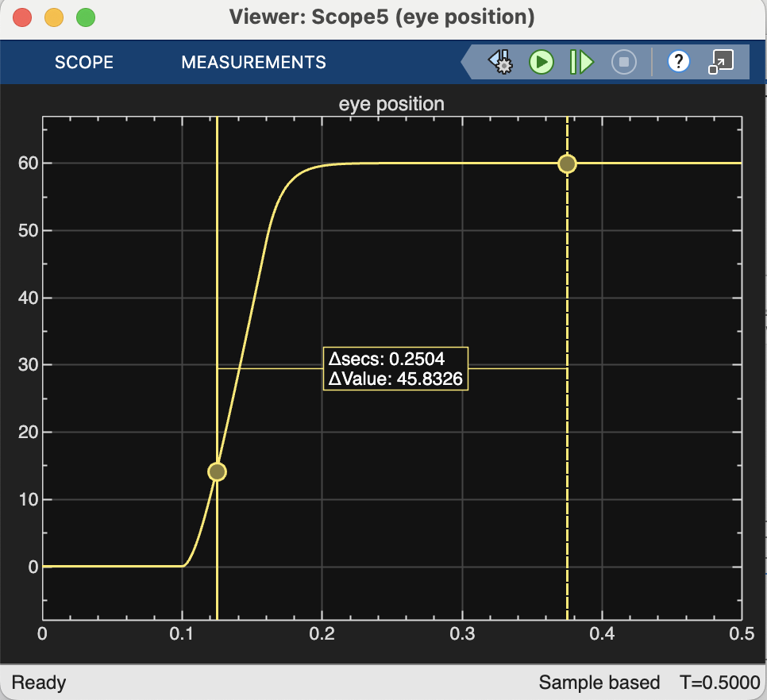Select cursor 2 dot at the 60 level
The image size is (767, 700).
click(x=567, y=163)
